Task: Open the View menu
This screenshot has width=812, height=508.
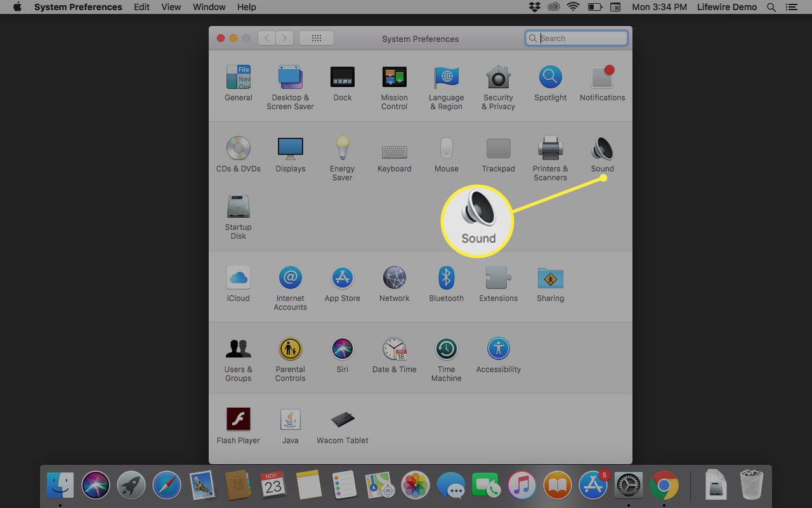Action: click(171, 7)
